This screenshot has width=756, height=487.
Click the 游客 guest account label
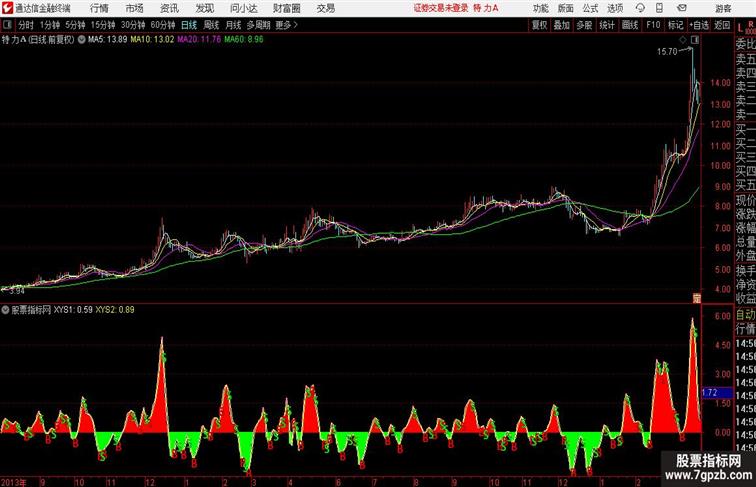[723, 8]
